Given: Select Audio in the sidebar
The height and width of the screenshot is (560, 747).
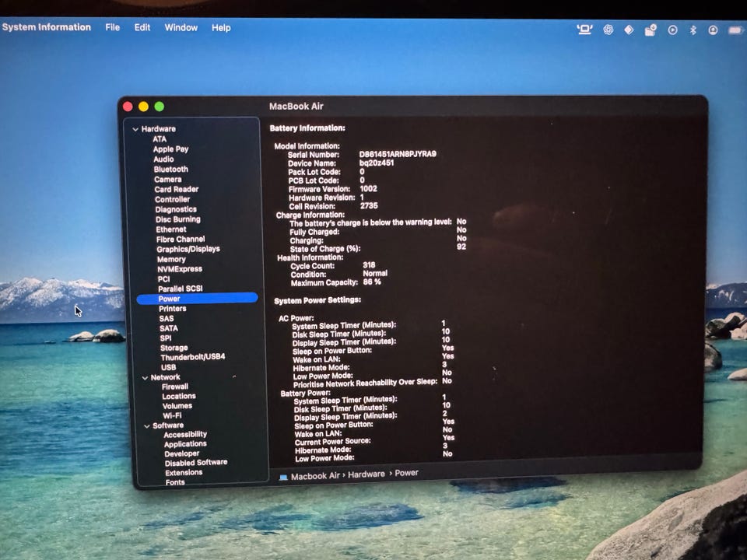Looking at the screenshot, I should (163, 159).
